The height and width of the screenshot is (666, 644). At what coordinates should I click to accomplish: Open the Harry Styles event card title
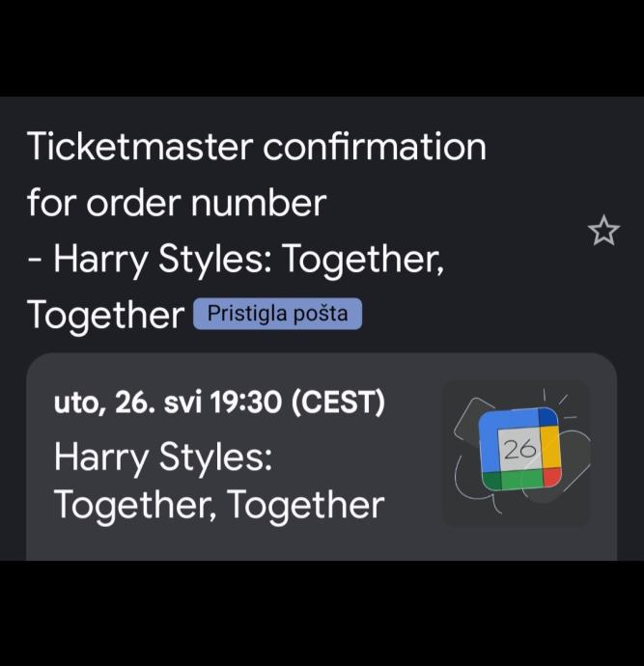point(219,480)
